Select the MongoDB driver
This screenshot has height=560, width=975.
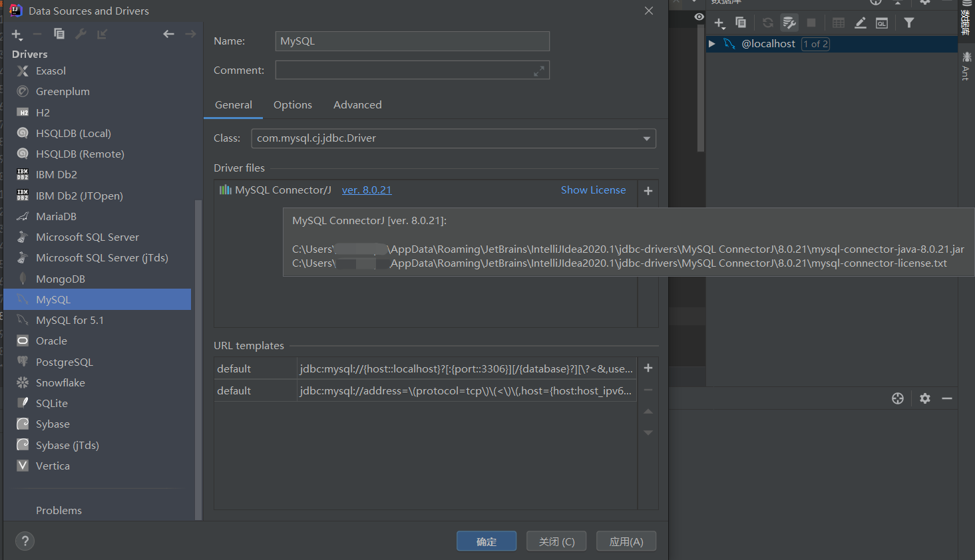97,279
